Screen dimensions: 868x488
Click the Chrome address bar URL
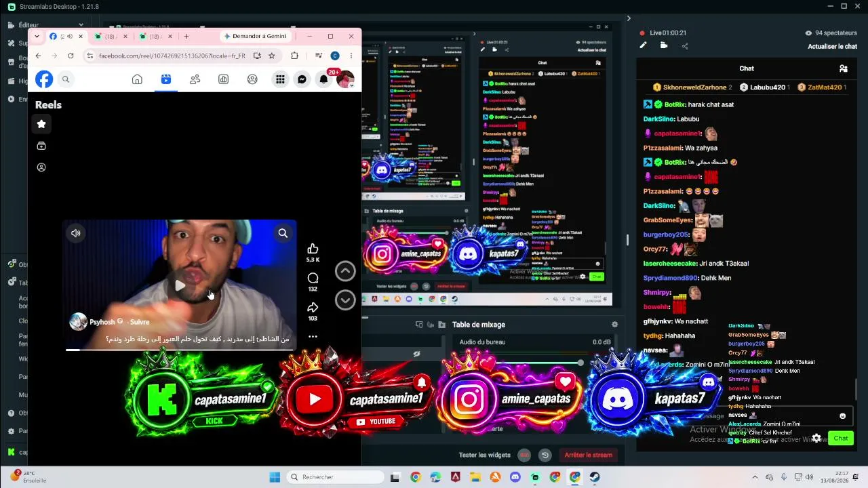tap(172, 56)
